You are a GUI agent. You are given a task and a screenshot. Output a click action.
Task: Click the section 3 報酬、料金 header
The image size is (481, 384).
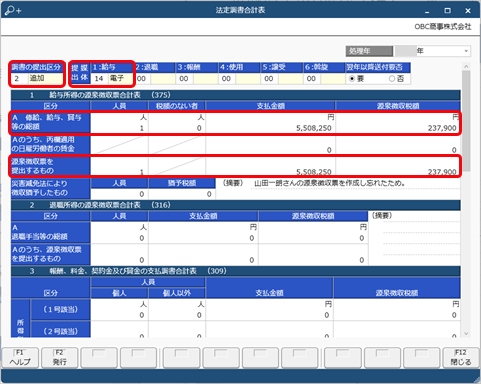236,271
